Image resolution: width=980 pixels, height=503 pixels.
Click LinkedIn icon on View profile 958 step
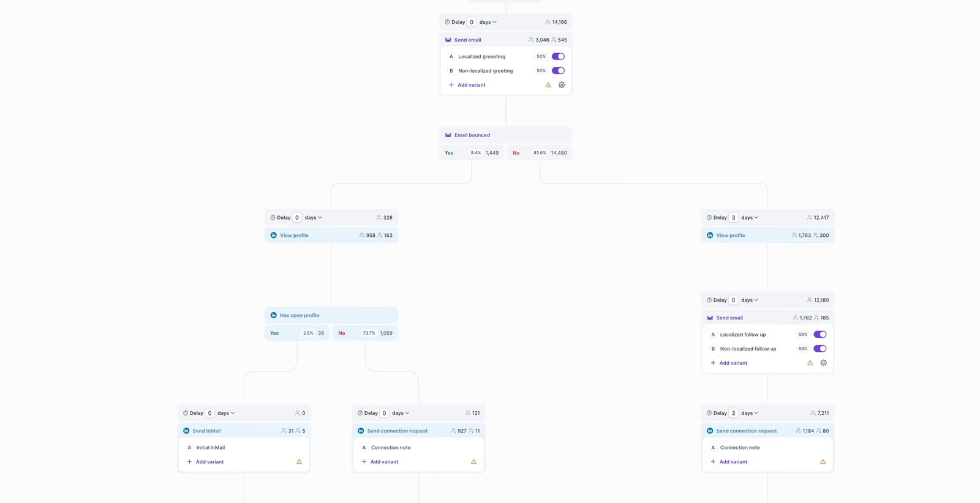tap(274, 235)
